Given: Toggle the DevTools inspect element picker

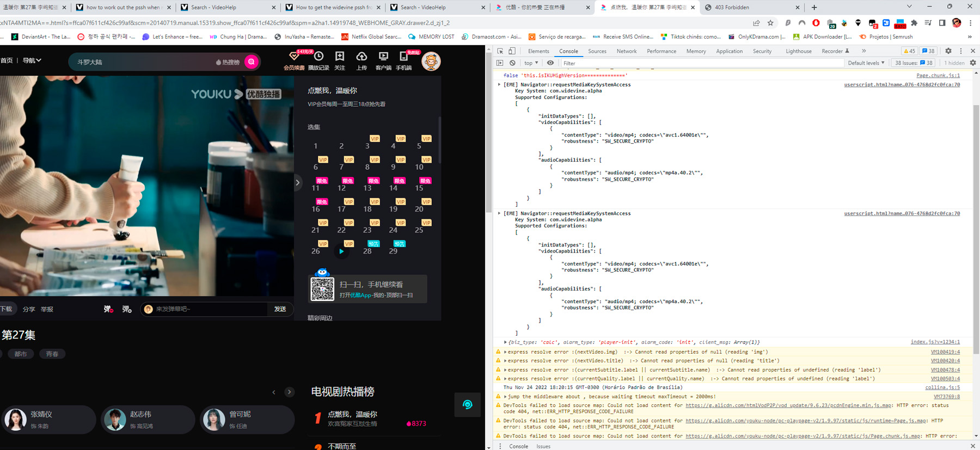Looking at the screenshot, I should click(500, 51).
